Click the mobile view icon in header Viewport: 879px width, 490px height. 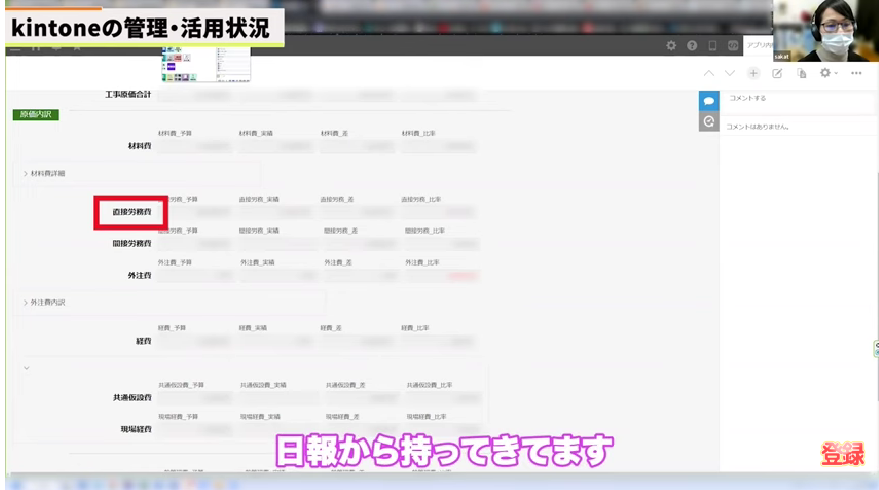(x=712, y=45)
